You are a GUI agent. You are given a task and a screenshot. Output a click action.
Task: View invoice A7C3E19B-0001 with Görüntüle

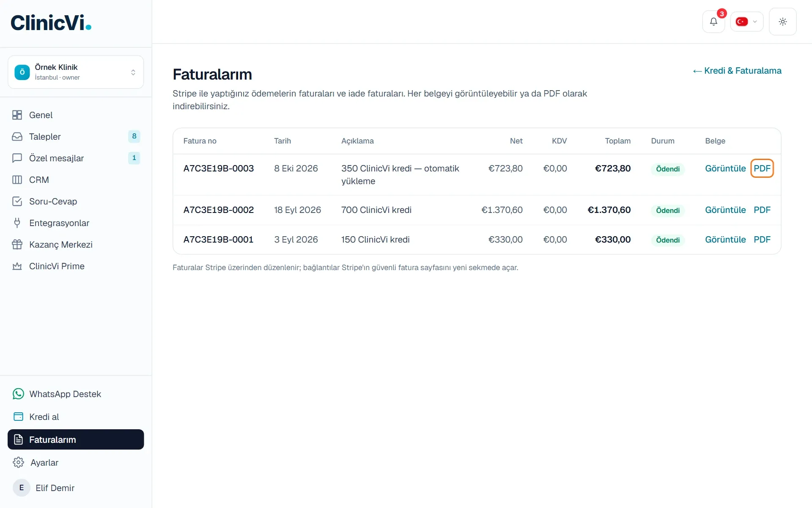pyautogui.click(x=725, y=240)
